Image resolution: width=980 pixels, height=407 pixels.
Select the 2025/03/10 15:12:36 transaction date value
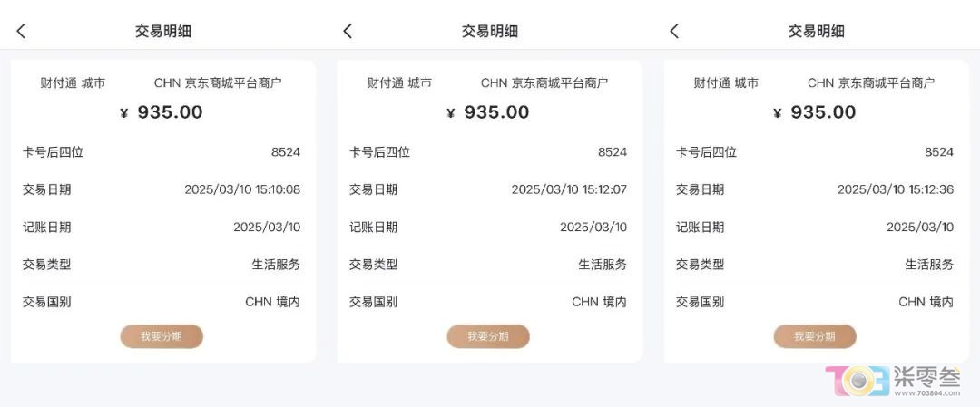point(896,189)
